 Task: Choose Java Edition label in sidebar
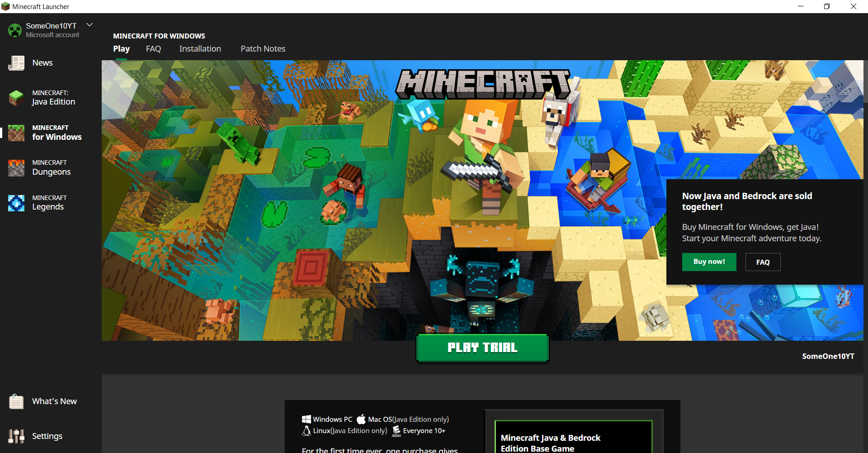(54, 98)
